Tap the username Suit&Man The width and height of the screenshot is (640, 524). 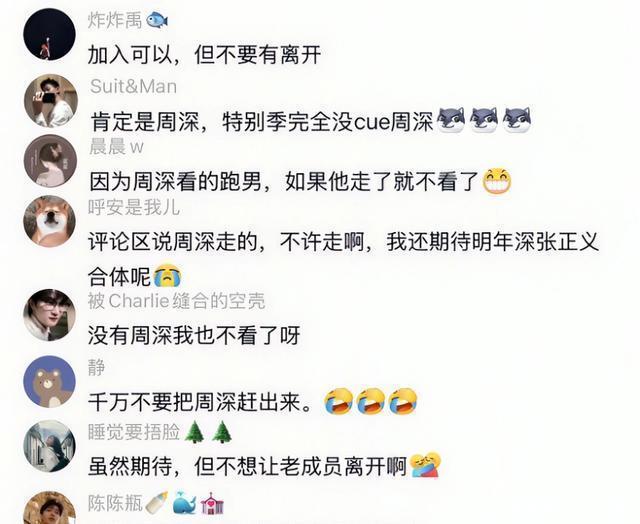pos(133,87)
